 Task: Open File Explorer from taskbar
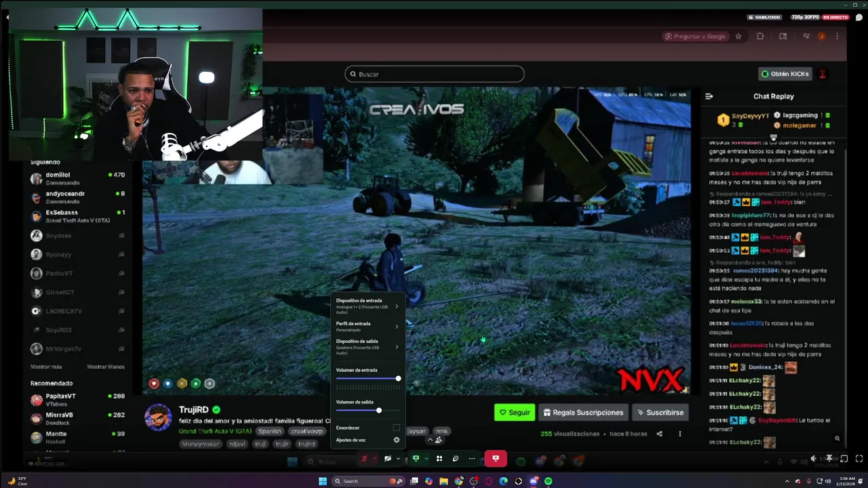pos(443,481)
